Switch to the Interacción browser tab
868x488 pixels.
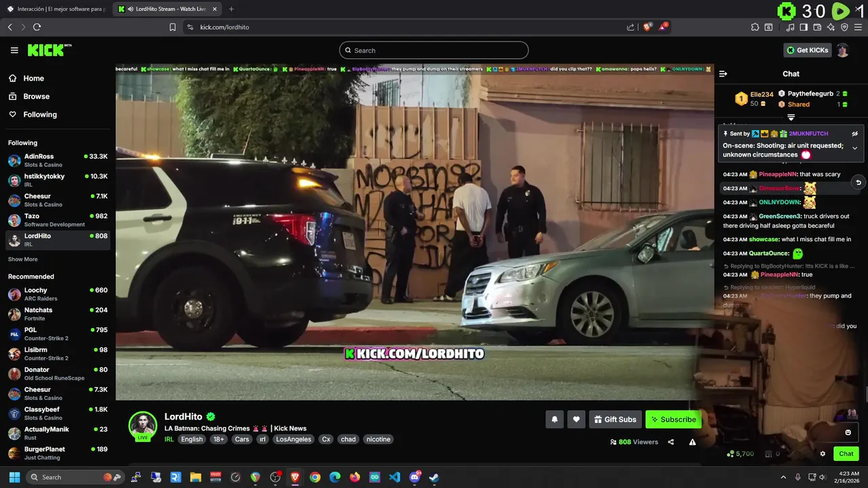56,9
